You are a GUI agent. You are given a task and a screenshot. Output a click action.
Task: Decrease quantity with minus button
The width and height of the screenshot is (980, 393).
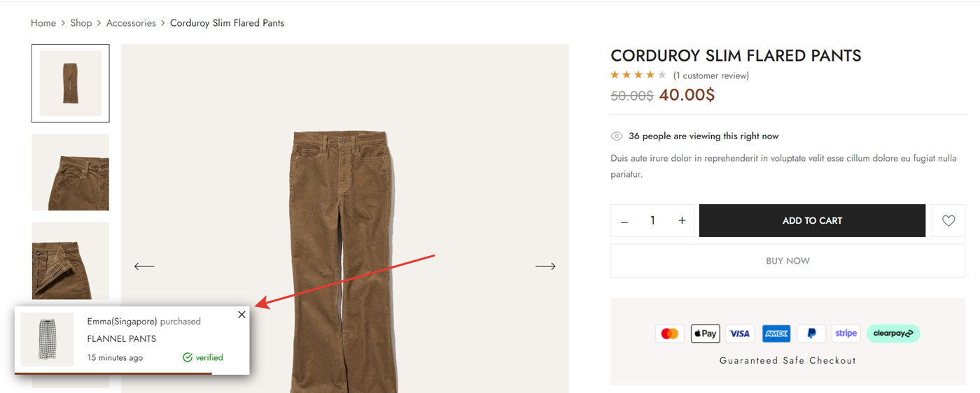point(624,221)
